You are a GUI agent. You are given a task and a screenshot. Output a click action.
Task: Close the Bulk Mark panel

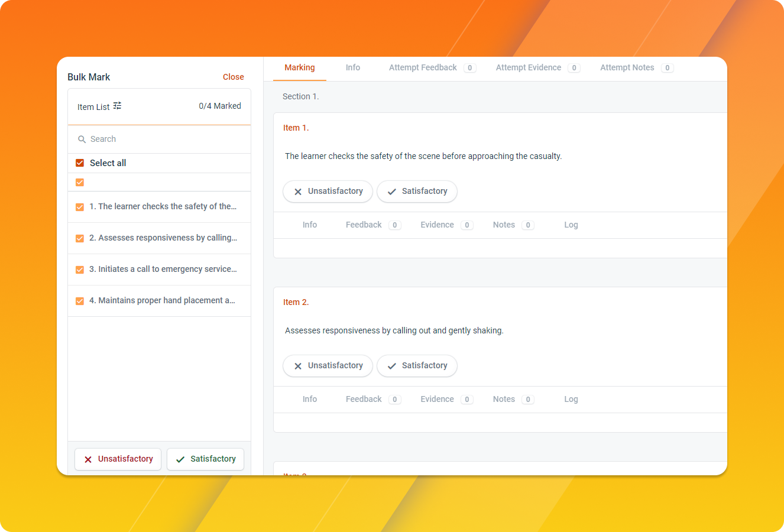coord(234,77)
